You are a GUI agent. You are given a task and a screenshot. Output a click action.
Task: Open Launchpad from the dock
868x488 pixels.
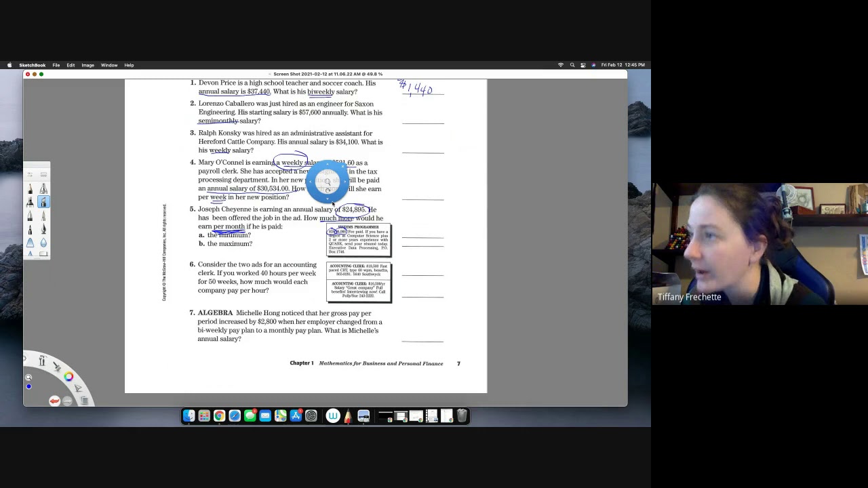click(x=204, y=415)
